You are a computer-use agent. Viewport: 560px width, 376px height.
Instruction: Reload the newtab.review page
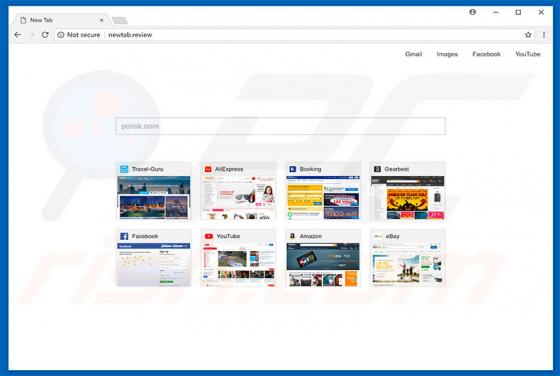pos(45,35)
